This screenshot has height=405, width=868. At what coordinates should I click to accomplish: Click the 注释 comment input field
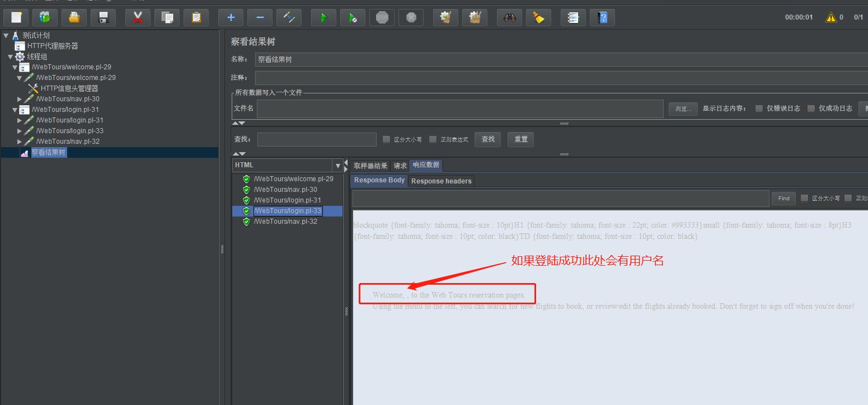point(561,78)
